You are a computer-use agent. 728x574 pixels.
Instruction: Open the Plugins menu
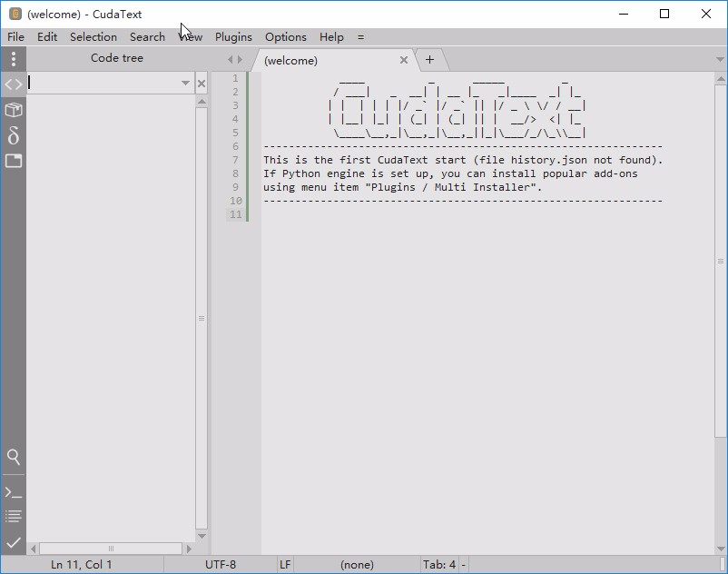(x=233, y=36)
